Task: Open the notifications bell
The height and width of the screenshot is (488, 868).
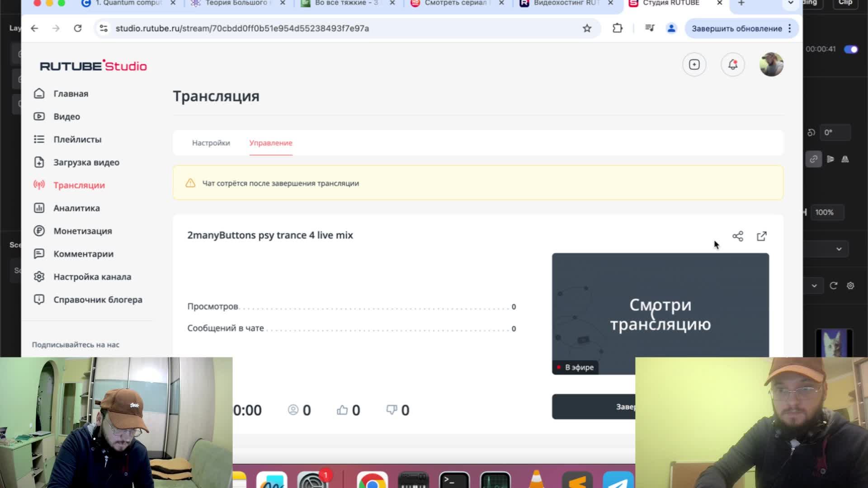Action: (733, 65)
